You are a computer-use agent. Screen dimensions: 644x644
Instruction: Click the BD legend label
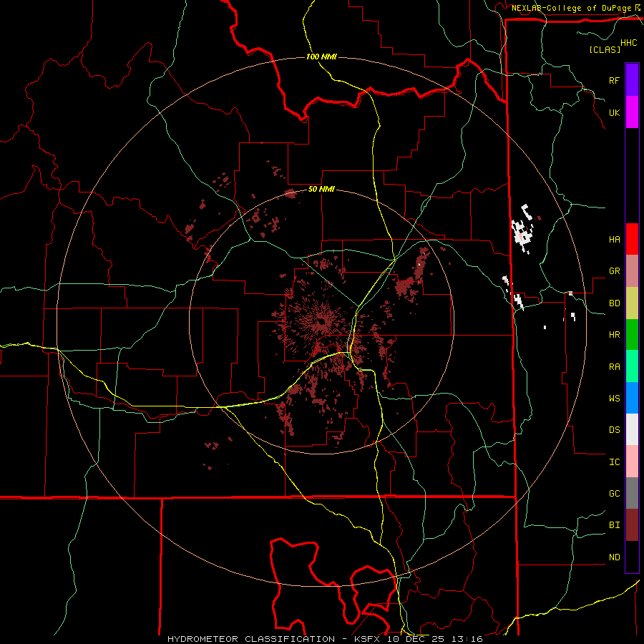[x=614, y=303]
